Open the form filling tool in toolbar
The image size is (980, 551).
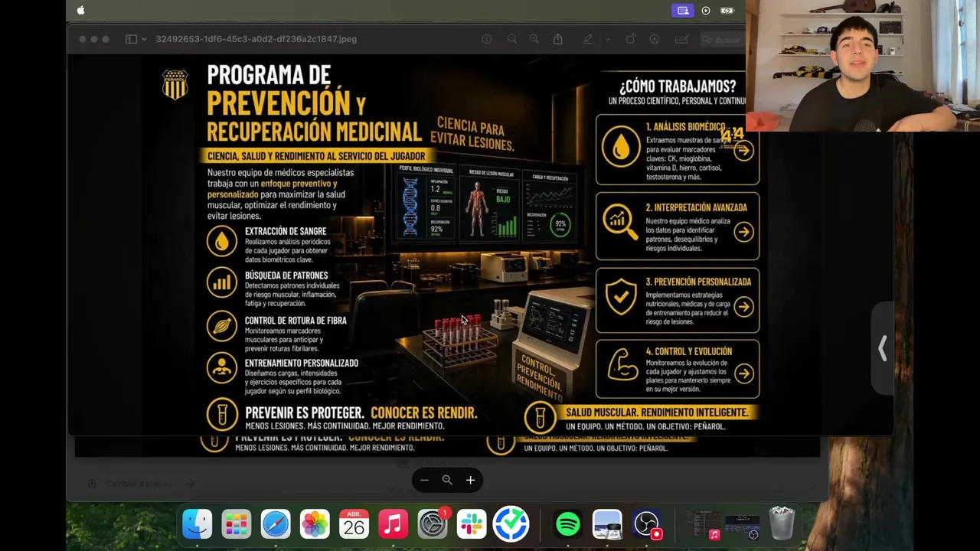pyautogui.click(x=682, y=39)
